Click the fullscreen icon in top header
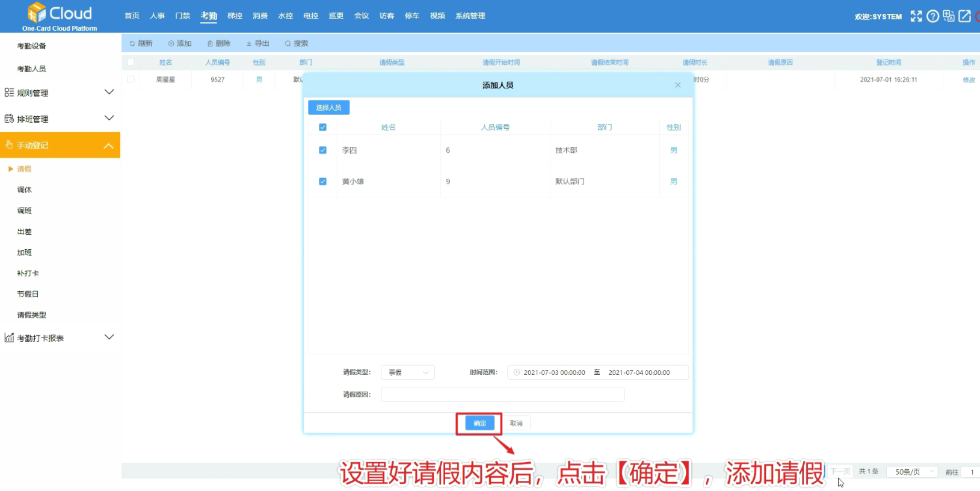This screenshot has height=491, width=980. tap(916, 16)
